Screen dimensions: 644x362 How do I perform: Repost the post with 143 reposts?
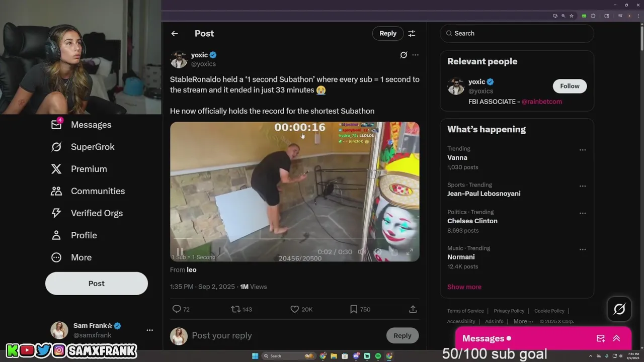click(x=242, y=309)
